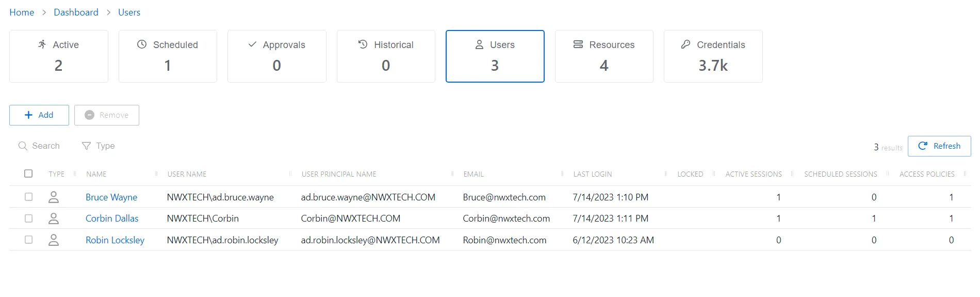This screenshot has height=297, width=980.
Task: Click into the Search field
Action: click(39, 146)
